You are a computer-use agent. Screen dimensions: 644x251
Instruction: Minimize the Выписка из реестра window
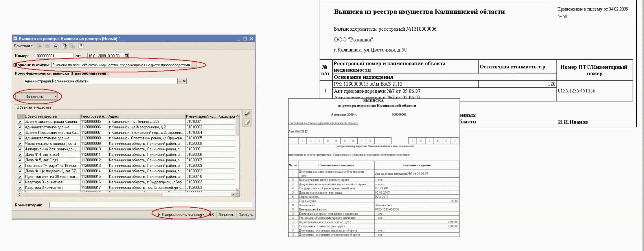coord(238,39)
